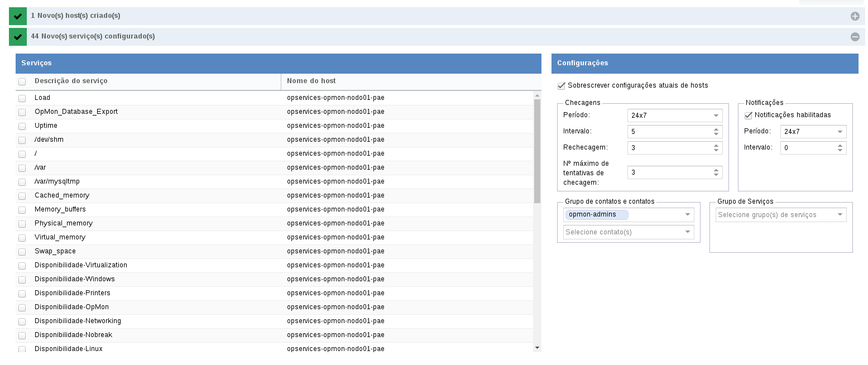
Task: Disable Notificações habilitadas checkbox
Action: pyautogui.click(x=749, y=116)
